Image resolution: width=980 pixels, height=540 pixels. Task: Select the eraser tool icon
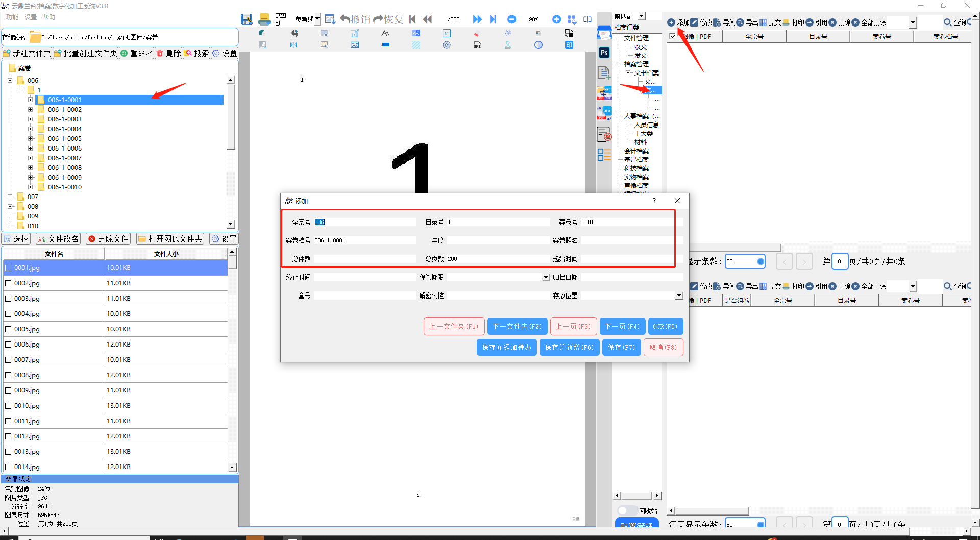[x=477, y=34]
